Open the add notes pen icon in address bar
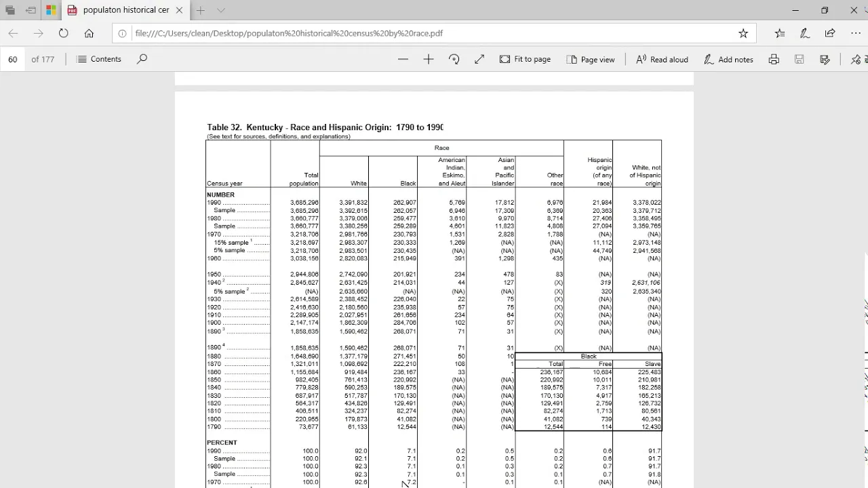This screenshot has width=868, height=488. 805,33
